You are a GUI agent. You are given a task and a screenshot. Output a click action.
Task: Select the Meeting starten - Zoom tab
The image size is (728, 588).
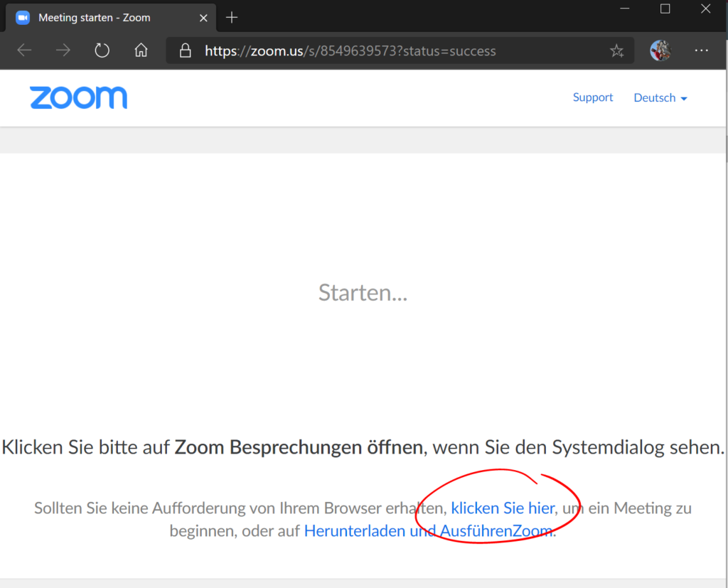(112, 18)
